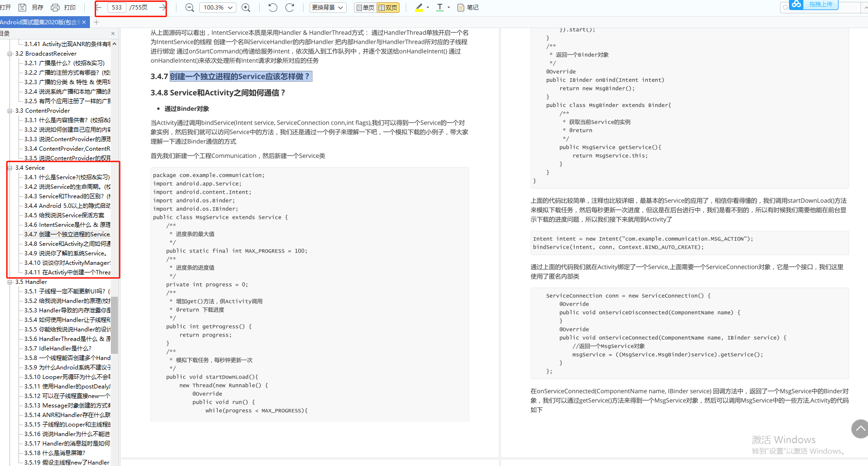
Task: Click the back-to-top round button
Action: [x=859, y=428]
